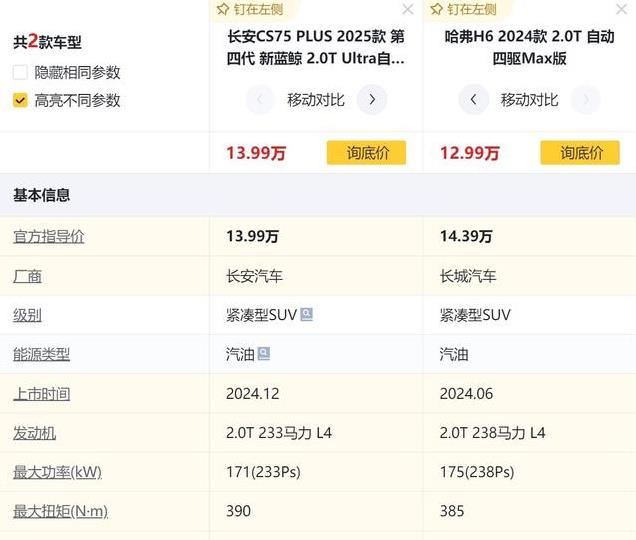The height and width of the screenshot is (540, 636).
Task: Move Changan CS75 PLUS column right
Action: [372, 100]
